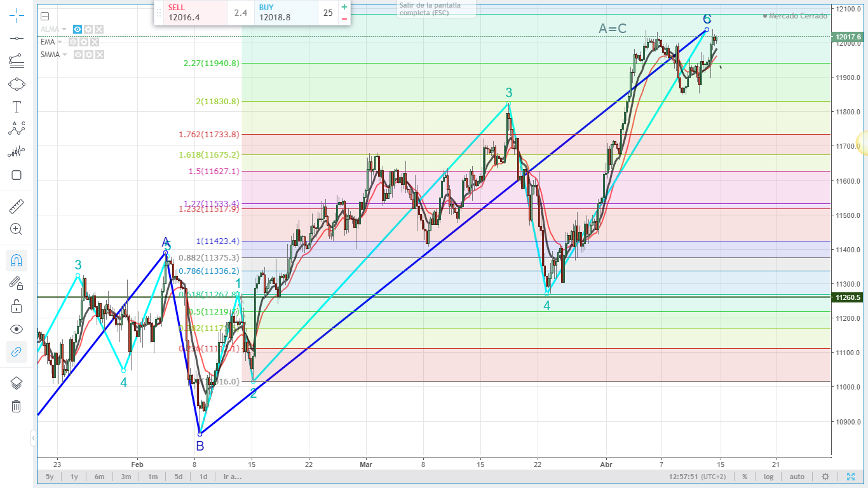Image resolution: width=868 pixels, height=488 pixels.
Task: Set the chart range to 1y
Action: click(x=74, y=477)
